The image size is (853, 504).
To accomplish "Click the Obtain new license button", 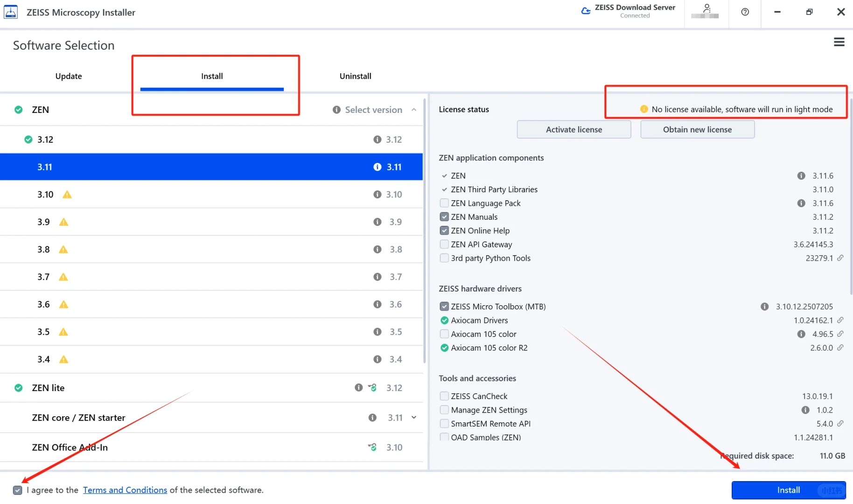I will click(x=698, y=130).
